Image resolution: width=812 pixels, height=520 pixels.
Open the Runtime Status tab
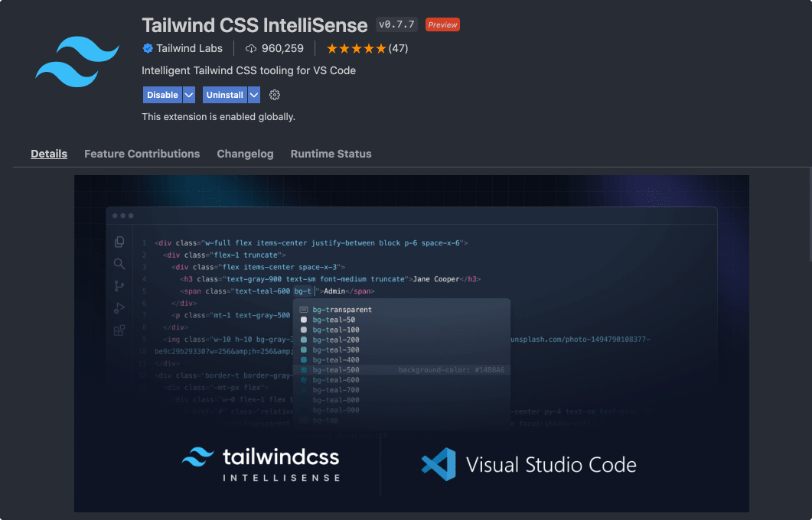[x=331, y=154]
